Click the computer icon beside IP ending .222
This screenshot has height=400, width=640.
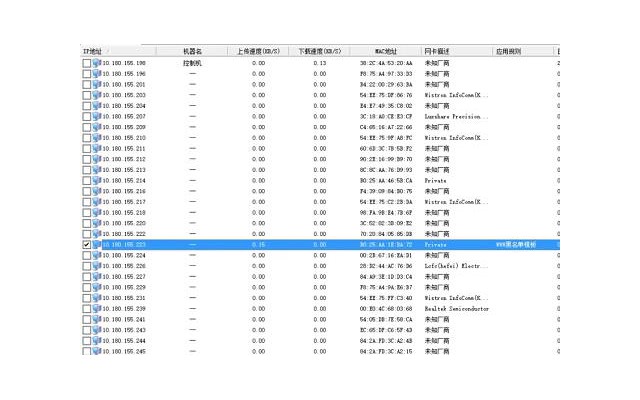[x=97, y=233]
